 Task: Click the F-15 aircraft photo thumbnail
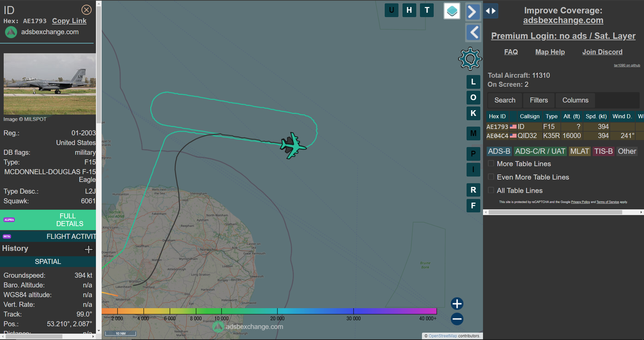click(x=50, y=84)
